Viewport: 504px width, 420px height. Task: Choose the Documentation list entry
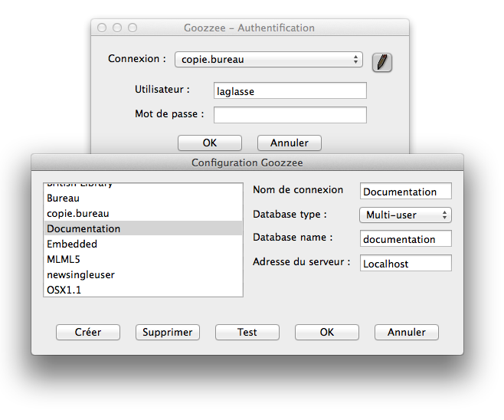(83, 228)
